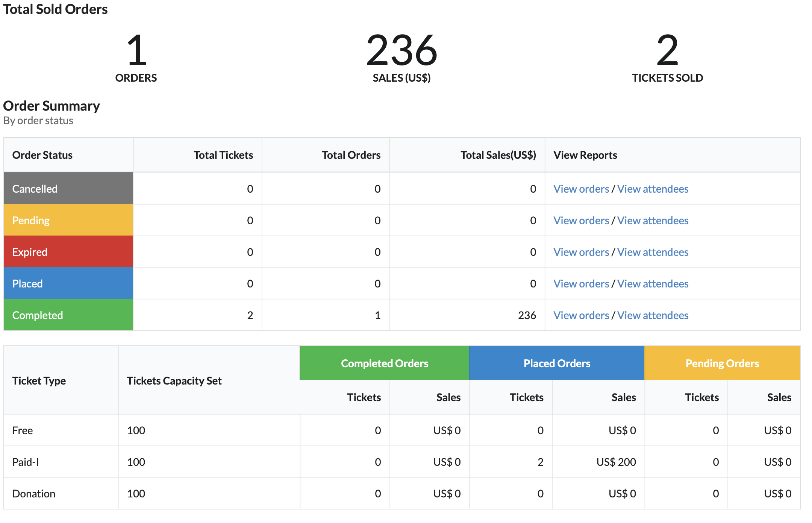This screenshot has height=523, width=812.
Task: Select the Placed Orders column header
Action: pyautogui.click(x=557, y=363)
